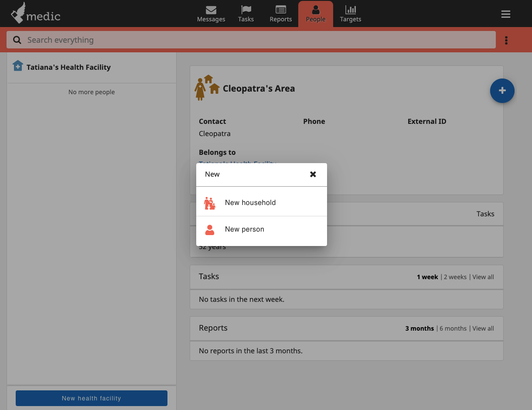Click the New health facility button
This screenshot has width=532, height=410.
pyautogui.click(x=91, y=398)
